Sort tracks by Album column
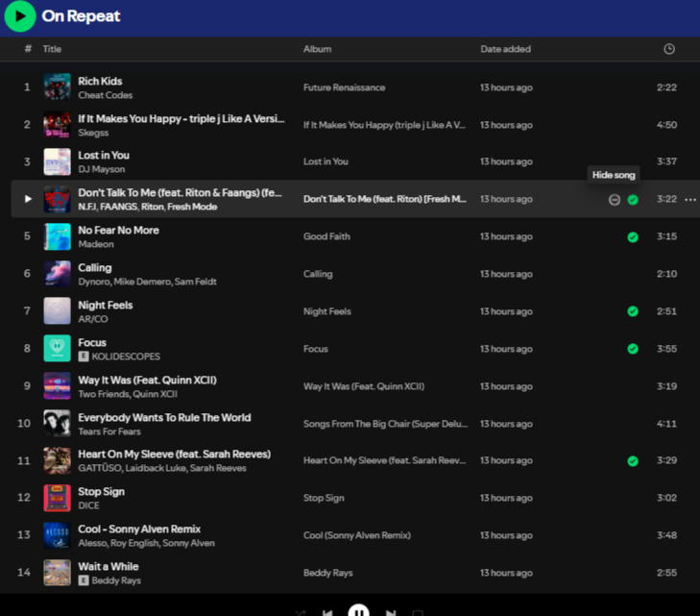 (318, 49)
